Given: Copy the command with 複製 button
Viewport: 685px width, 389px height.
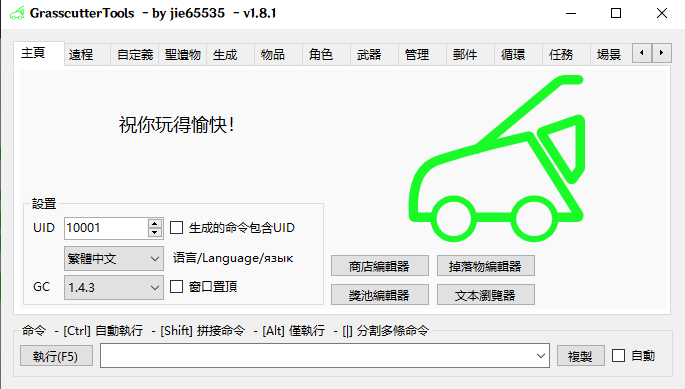Looking at the screenshot, I should (581, 356).
